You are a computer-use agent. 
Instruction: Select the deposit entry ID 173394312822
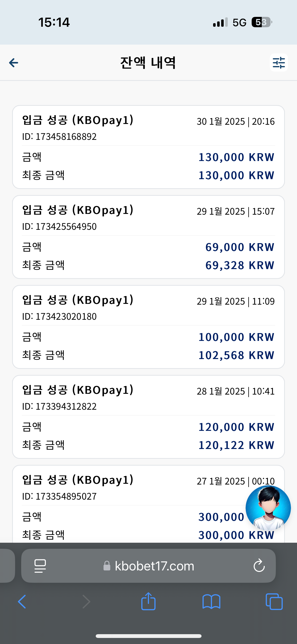click(148, 417)
